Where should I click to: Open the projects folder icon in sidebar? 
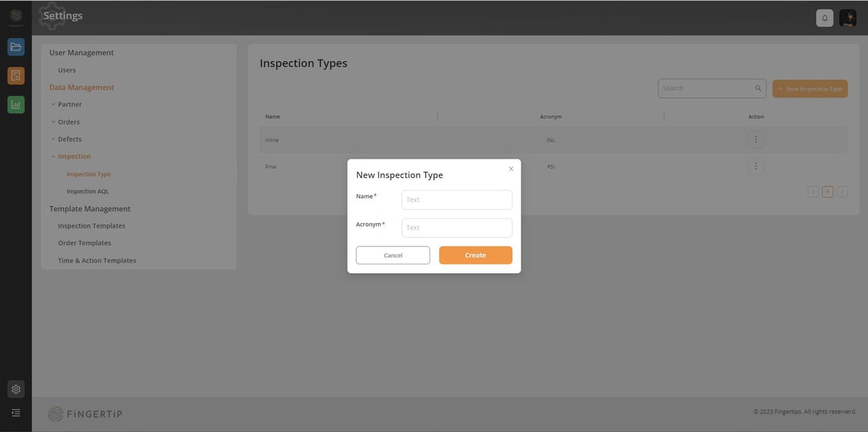(15, 46)
